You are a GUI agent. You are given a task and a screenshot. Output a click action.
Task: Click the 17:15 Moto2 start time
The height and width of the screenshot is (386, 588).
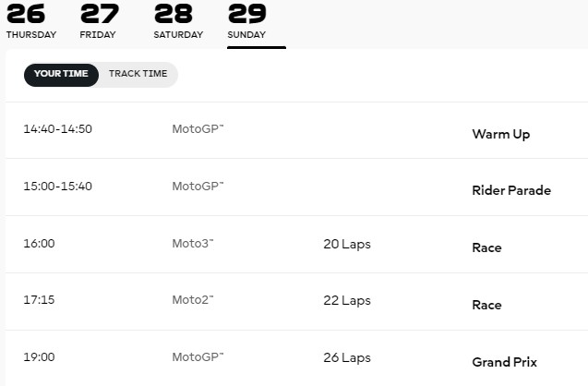tap(39, 300)
